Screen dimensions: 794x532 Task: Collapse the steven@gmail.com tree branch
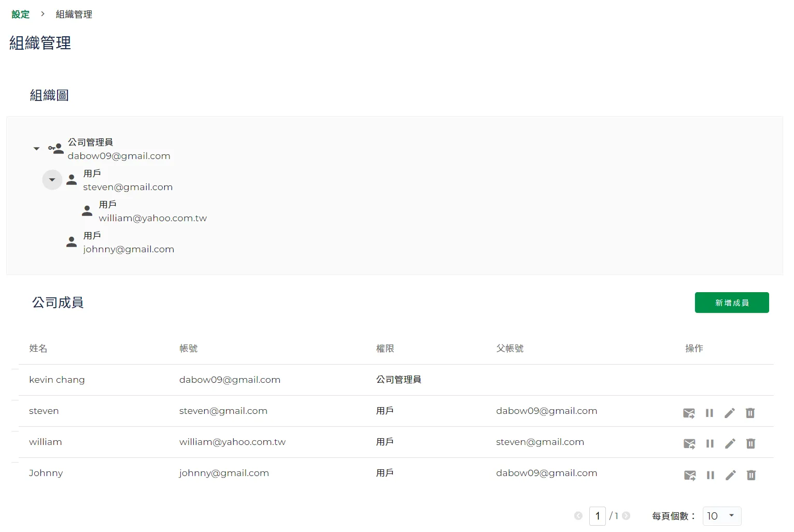tap(52, 180)
